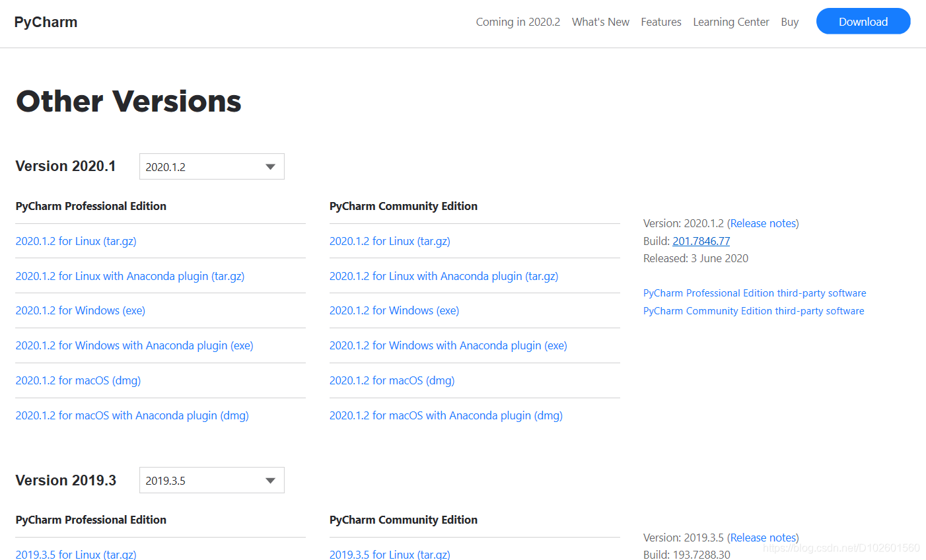
Task: Download Community 2020.1.2 macOS with Anaconda plugin
Action: tap(446, 415)
